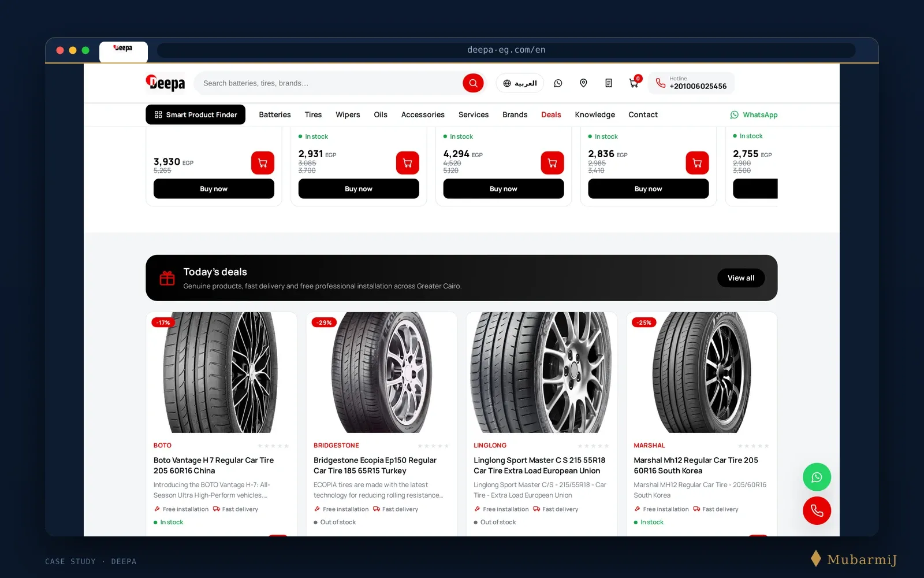The image size is (924, 578).
Task: Click the floating green WhatsApp chat button
Action: [817, 477]
